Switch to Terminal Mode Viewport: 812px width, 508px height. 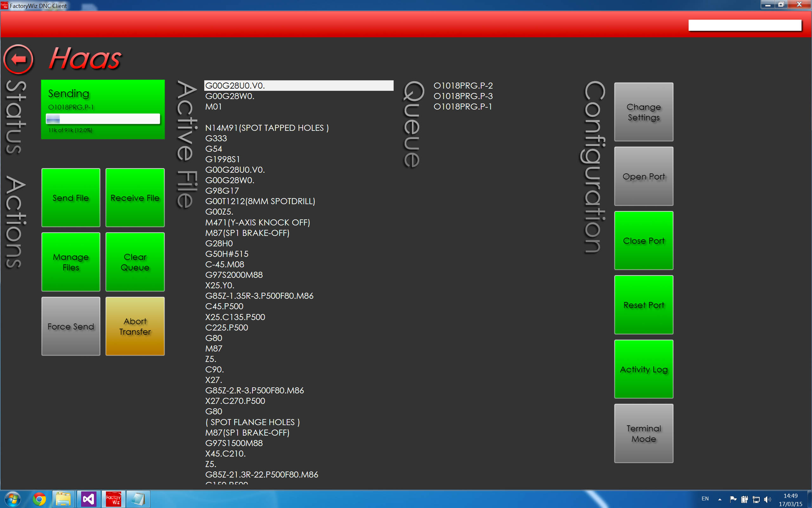click(x=644, y=433)
